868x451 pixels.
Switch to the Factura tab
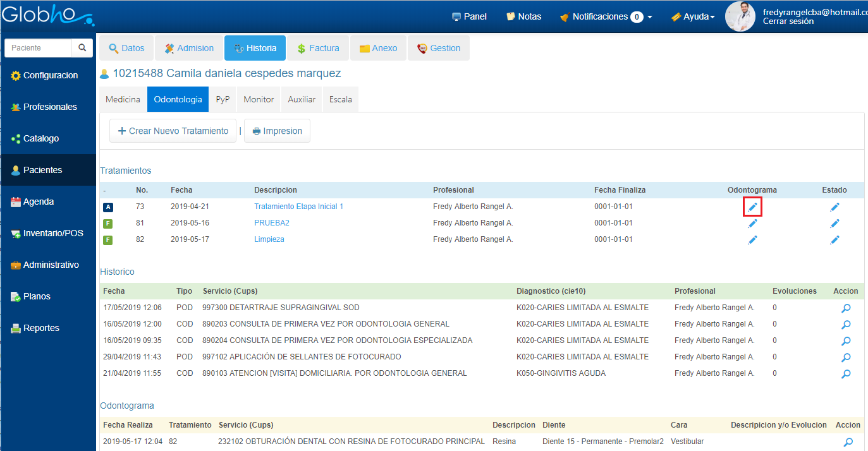319,48
